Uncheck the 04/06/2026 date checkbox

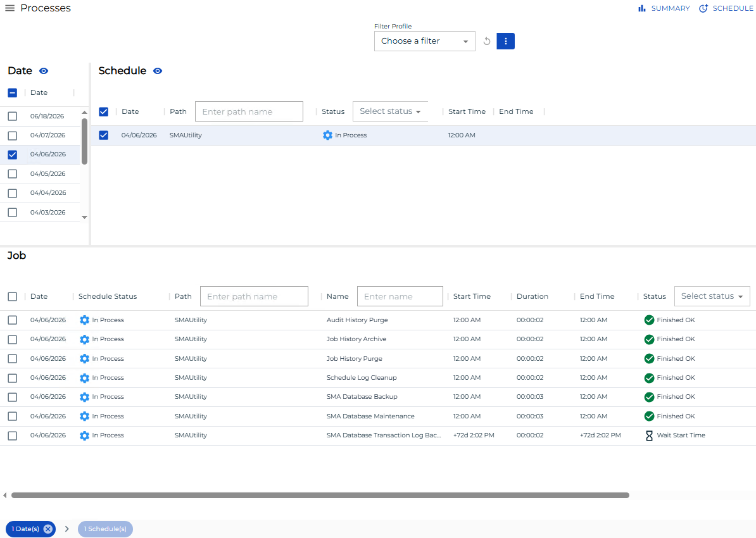13,154
